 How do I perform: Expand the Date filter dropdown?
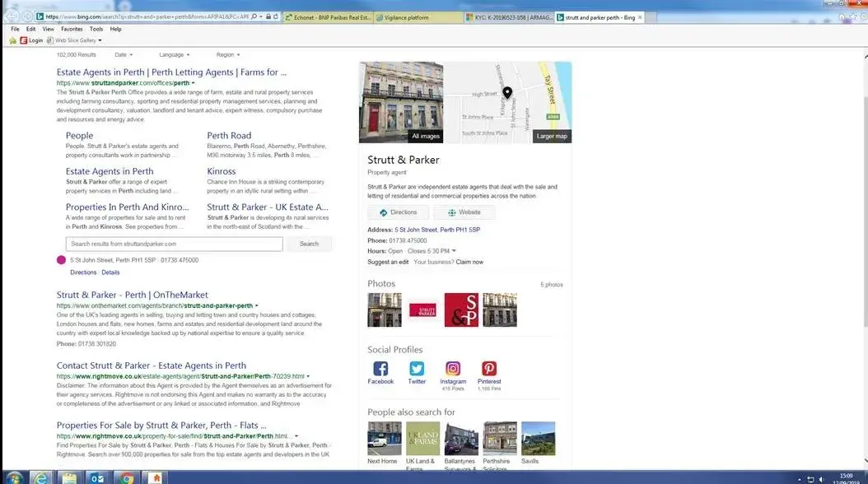(x=124, y=55)
